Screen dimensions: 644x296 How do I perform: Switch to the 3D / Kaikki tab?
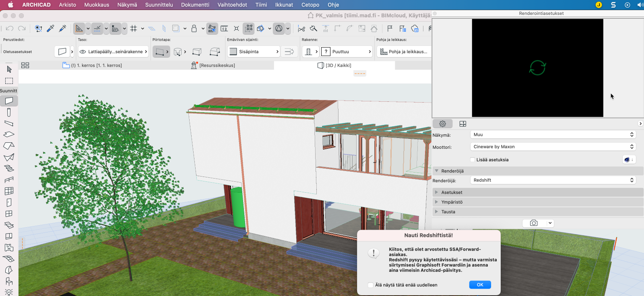tap(334, 65)
